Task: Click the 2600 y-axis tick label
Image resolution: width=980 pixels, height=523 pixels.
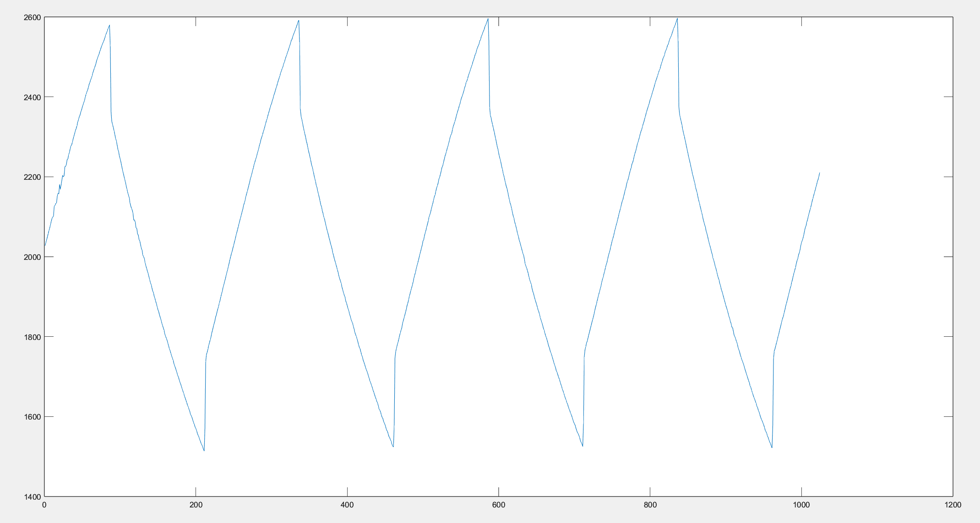Action: [32, 17]
